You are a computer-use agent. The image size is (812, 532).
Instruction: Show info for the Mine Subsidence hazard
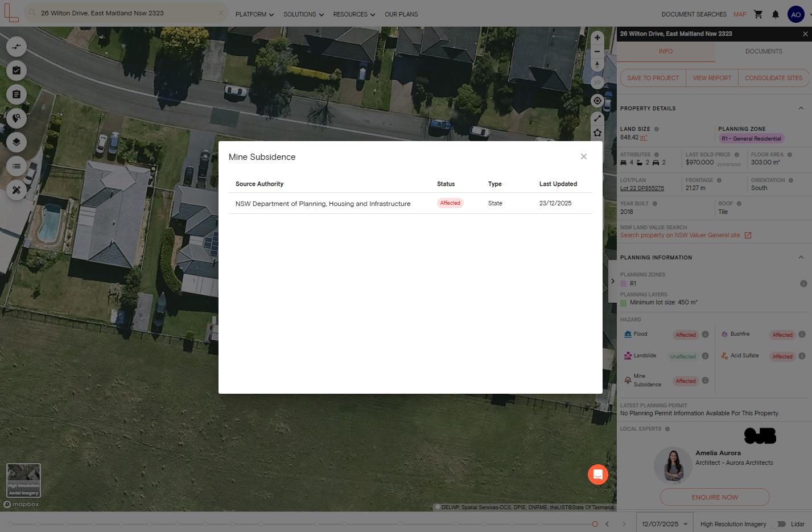[705, 381]
